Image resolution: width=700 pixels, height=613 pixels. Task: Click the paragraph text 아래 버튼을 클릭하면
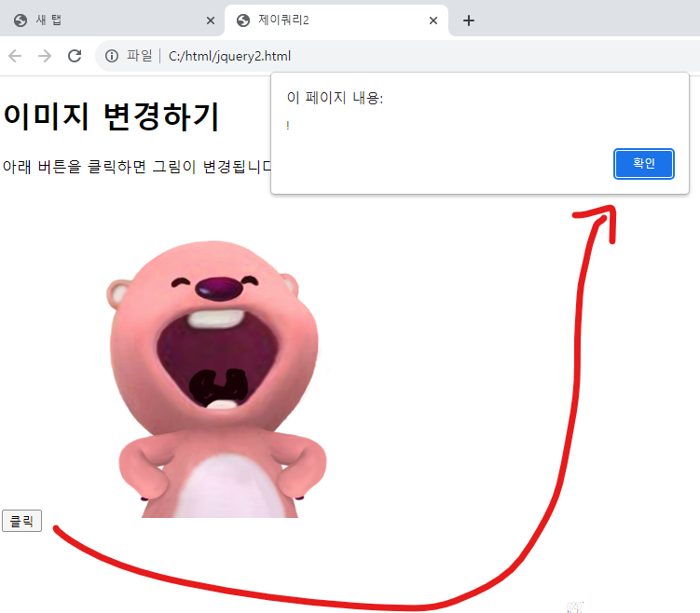click(x=75, y=167)
